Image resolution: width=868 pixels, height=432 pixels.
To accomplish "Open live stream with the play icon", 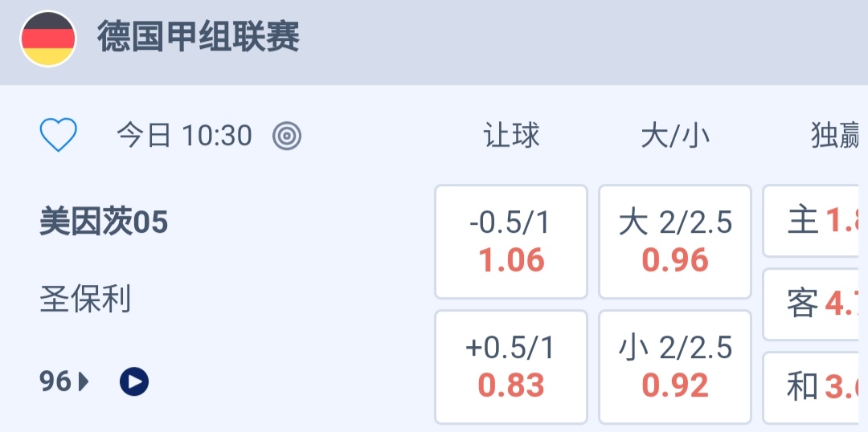I will tap(134, 381).
